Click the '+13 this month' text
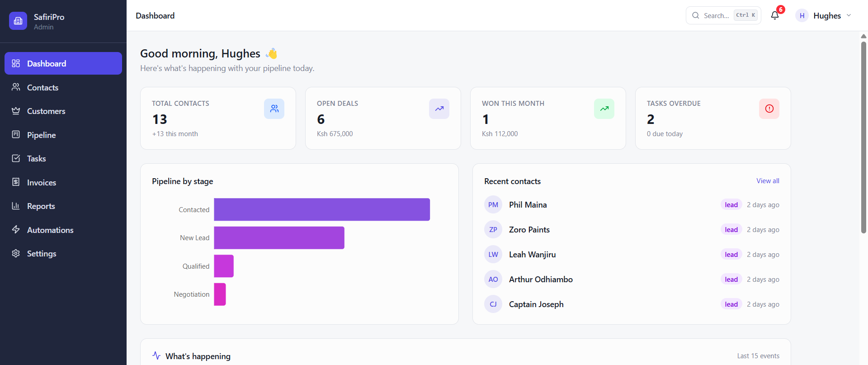This screenshot has width=868, height=365. click(x=175, y=134)
